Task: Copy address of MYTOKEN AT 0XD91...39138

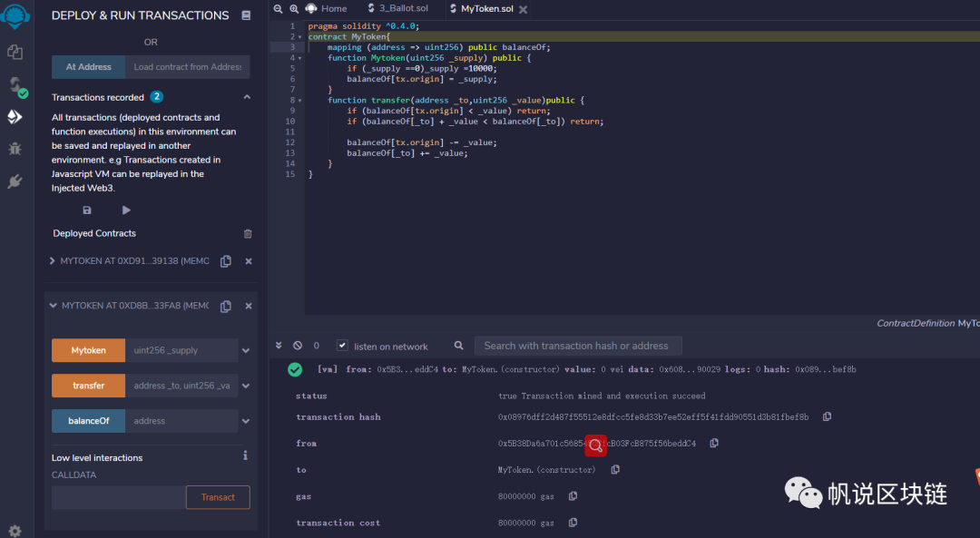Action: 226,261
